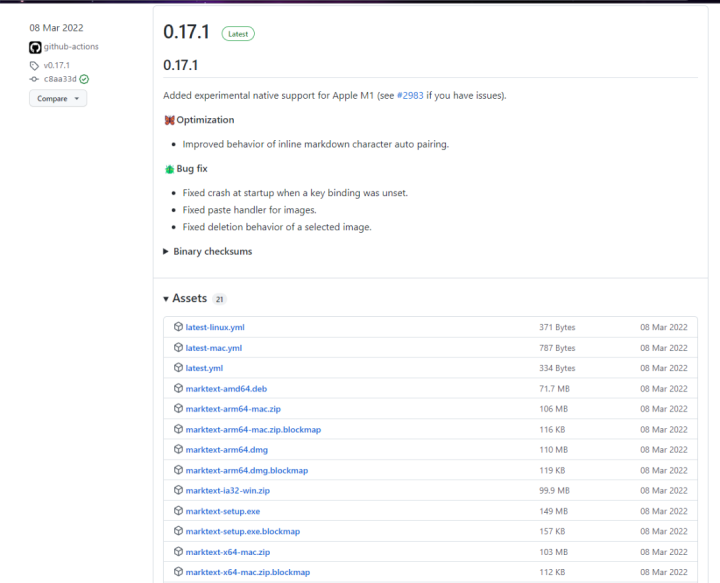This screenshot has height=583, width=720.
Task: Download latest.yml file
Action: pyautogui.click(x=204, y=368)
